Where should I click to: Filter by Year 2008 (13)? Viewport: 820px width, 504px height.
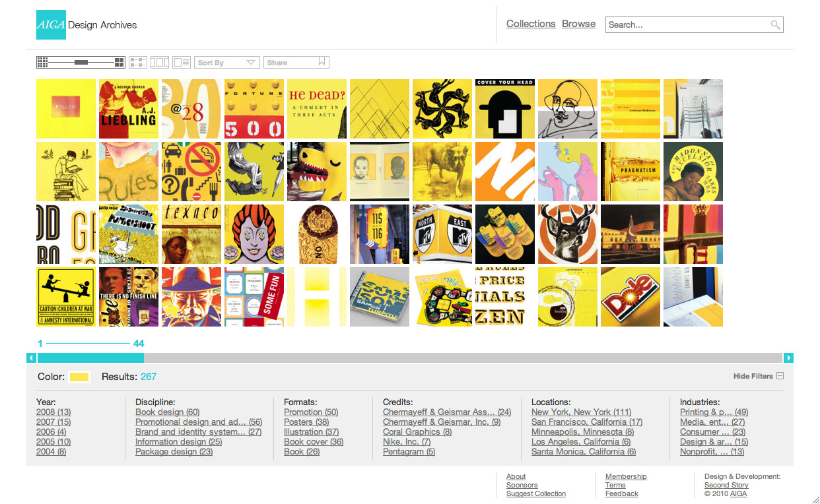click(x=53, y=412)
